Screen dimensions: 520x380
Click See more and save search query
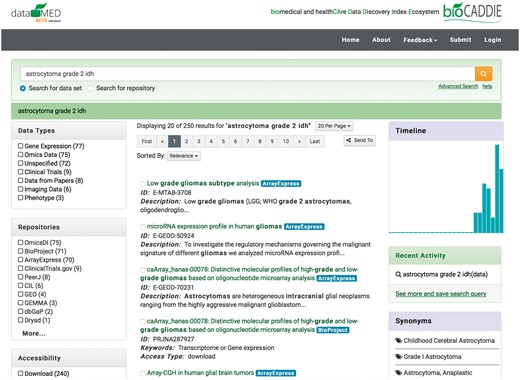[441, 294]
